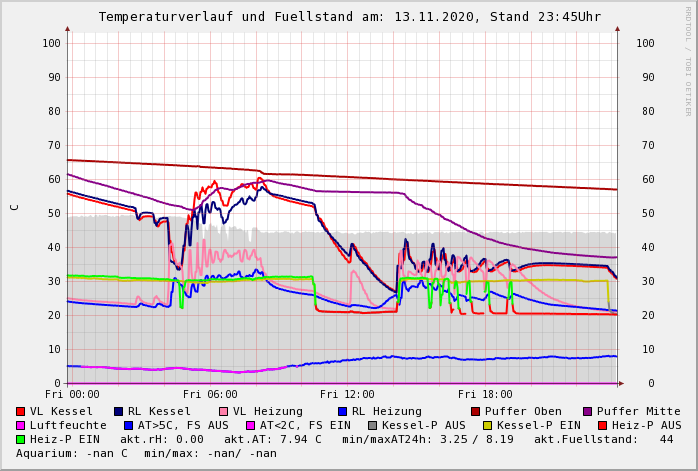Click the 'AT>5C, FS AUS' legend label

point(183,425)
